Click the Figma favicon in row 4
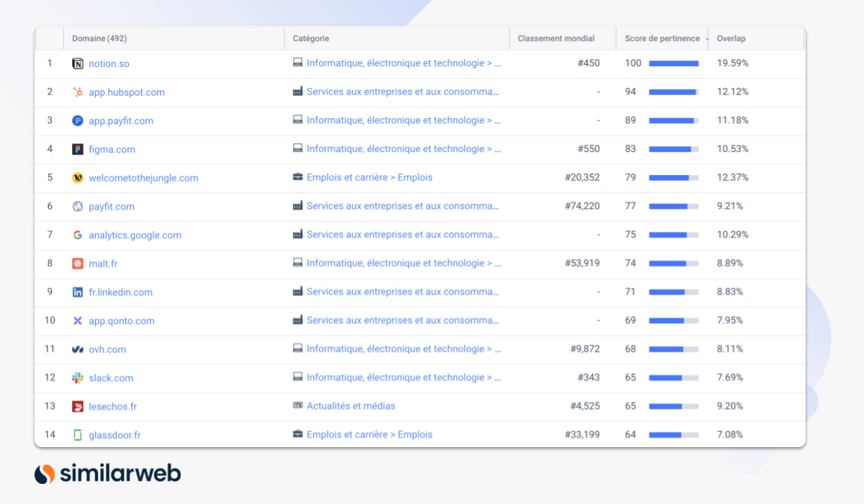Viewport: 864px width, 504px height. coord(78,150)
